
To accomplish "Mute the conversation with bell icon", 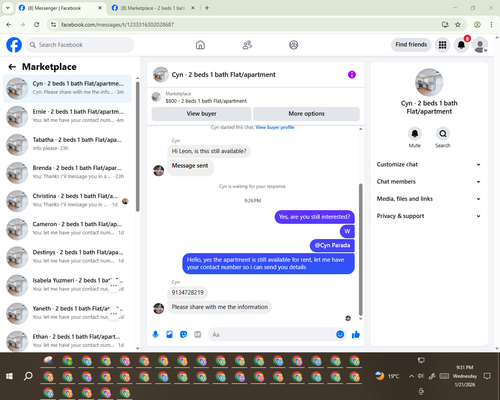I will [415, 134].
